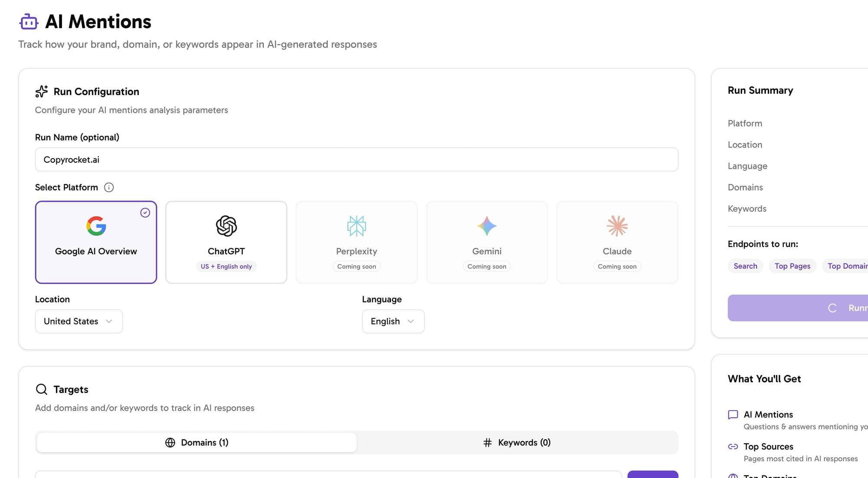Click the Top Pages endpoint chip

[792, 266]
